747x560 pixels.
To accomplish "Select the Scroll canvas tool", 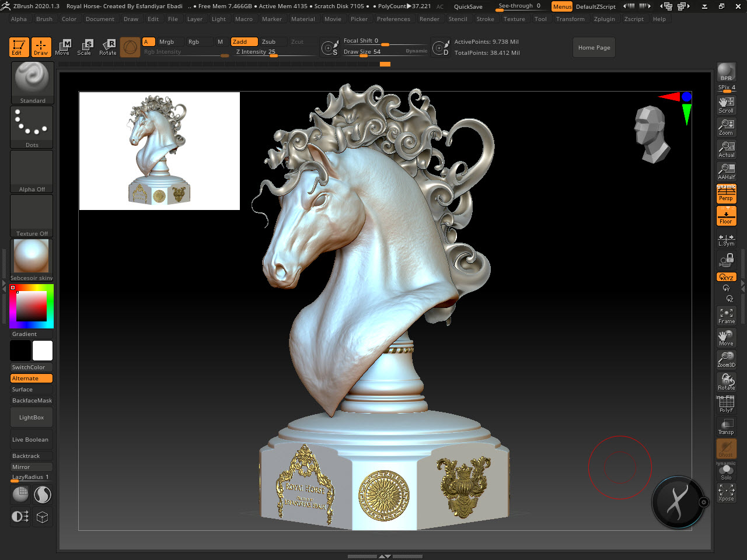I will coord(726,105).
